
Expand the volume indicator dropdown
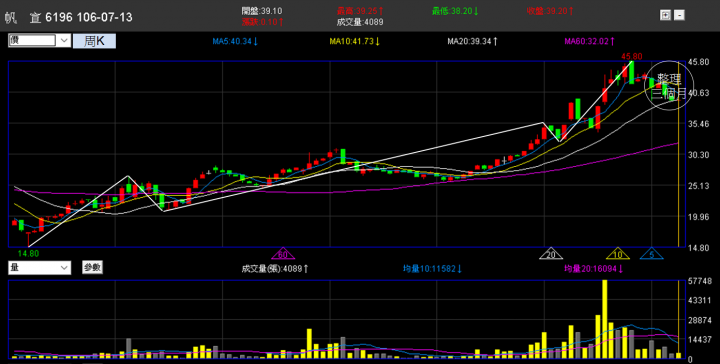[39, 268]
